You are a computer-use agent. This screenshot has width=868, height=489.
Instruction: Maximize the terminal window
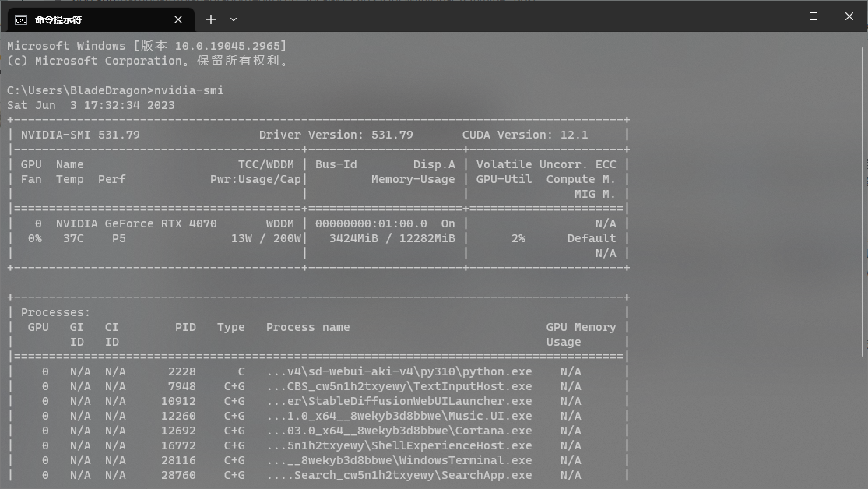pos(813,16)
